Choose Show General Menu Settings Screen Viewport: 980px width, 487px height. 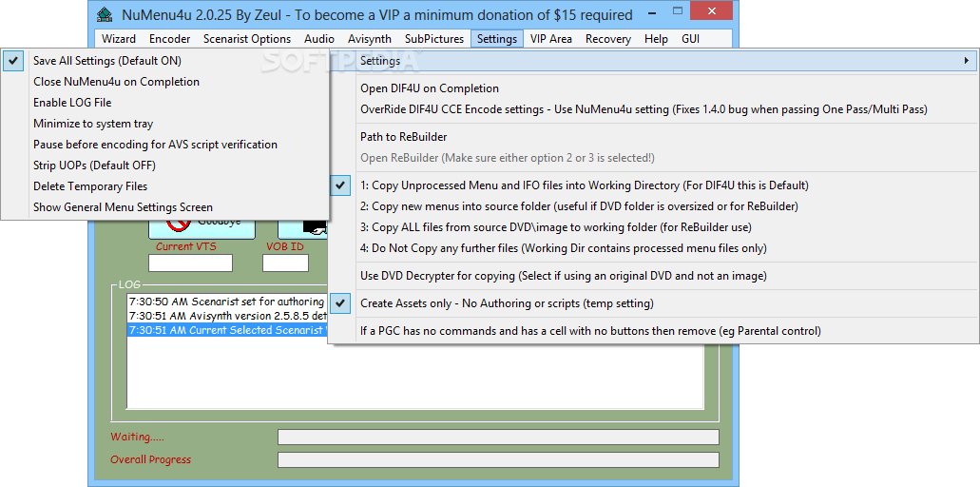coord(165,207)
